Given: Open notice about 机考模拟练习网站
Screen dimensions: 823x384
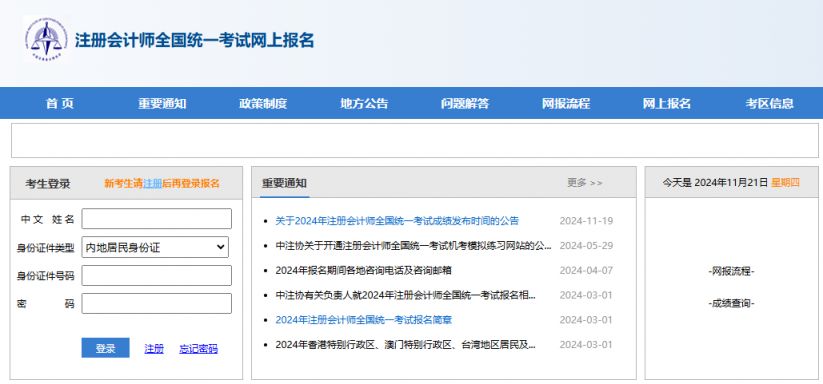Looking at the screenshot, I should (414, 246).
